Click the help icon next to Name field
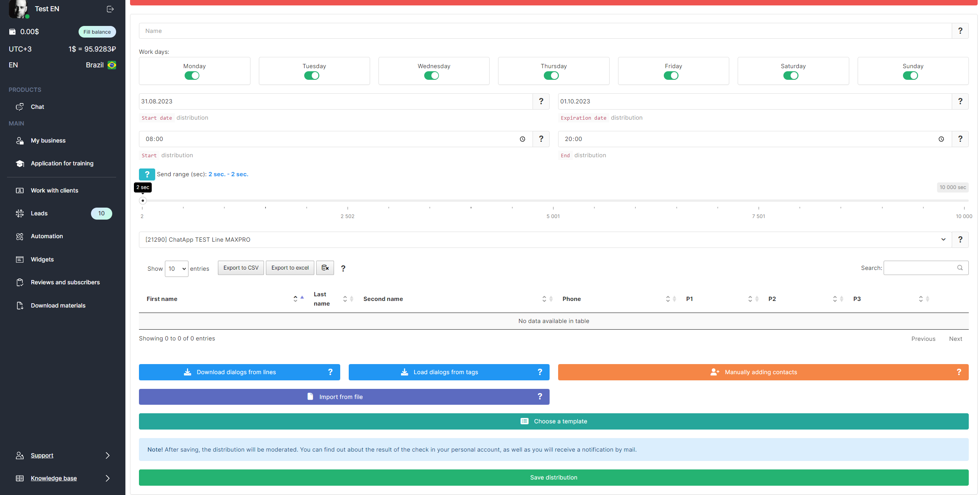The image size is (980, 495). (x=960, y=31)
